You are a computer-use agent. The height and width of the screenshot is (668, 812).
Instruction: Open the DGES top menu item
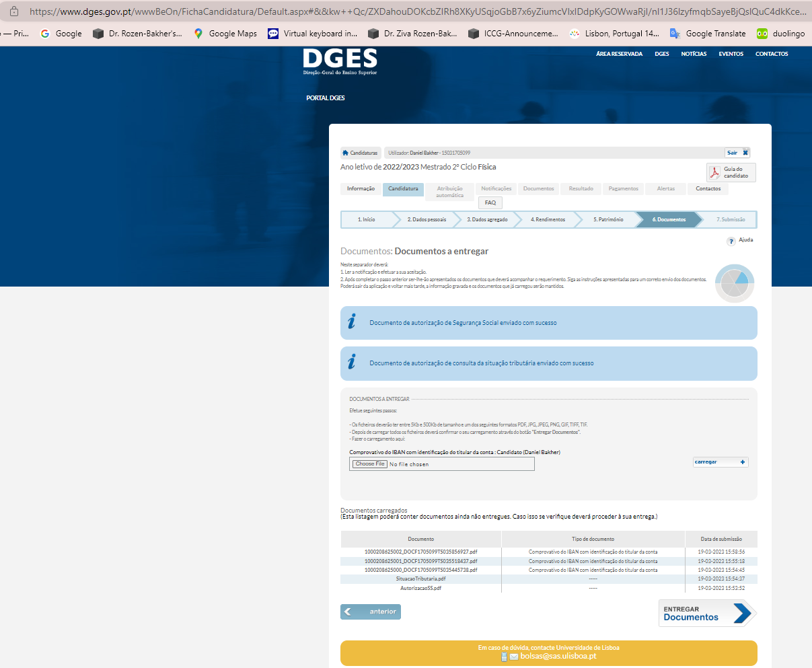(x=662, y=54)
